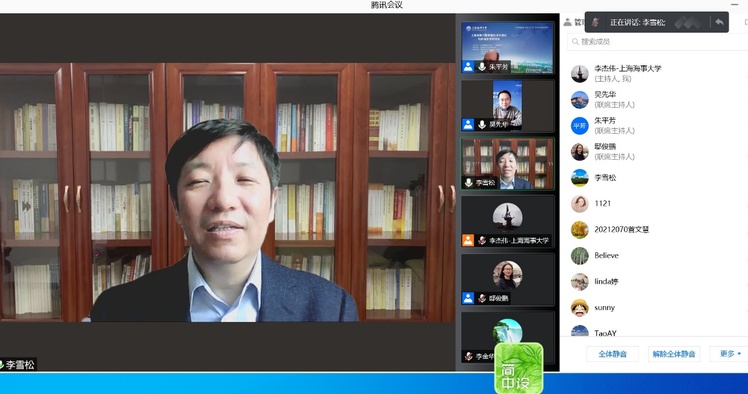
Task: Click the 平芳 blue avatar of 朱平芳
Action: (x=580, y=126)
